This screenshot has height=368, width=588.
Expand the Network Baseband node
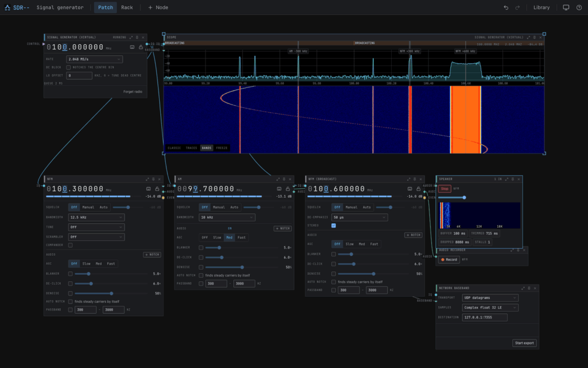click(523, 288)
